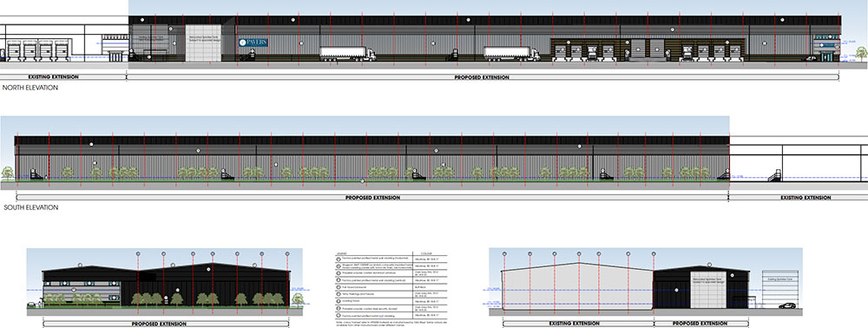The image size is (868, 328).
Task: Select the tree at the north elevation's right end
Action: pos(861,54)
